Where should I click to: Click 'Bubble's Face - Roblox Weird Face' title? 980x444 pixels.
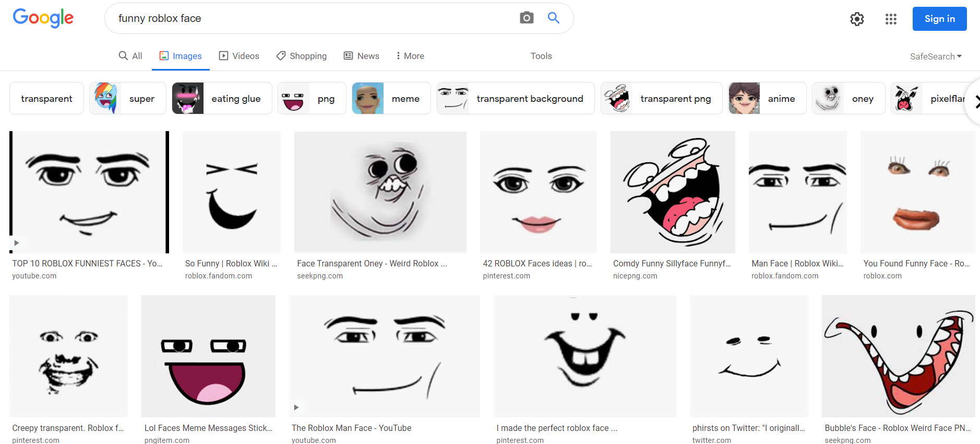898,428
